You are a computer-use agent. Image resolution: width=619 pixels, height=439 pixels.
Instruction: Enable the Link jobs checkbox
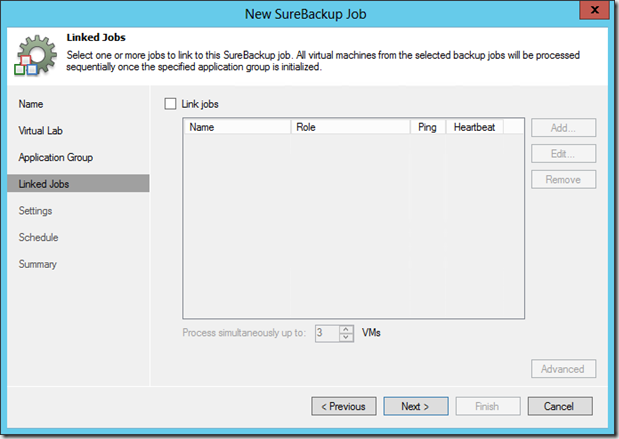(170, 104)
